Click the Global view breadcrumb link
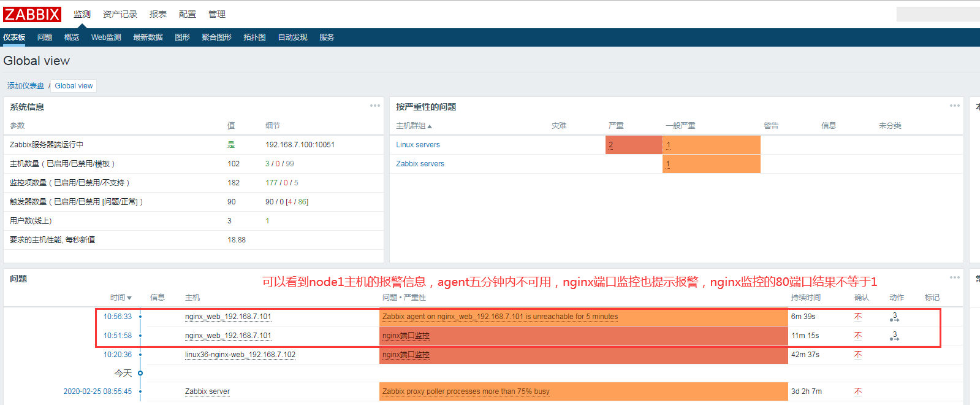 [x=74, y=86]
